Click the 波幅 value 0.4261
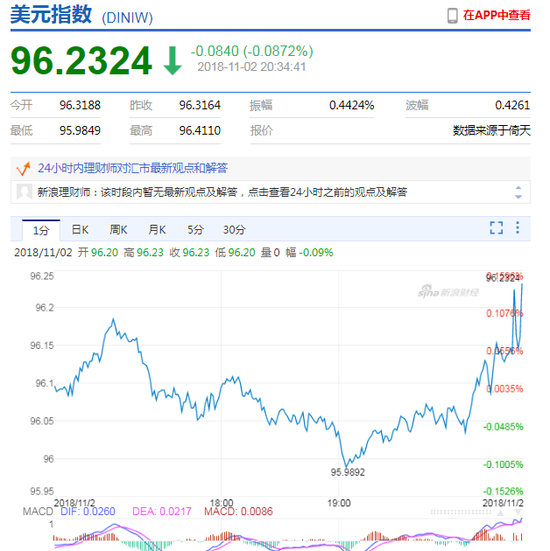Viewport: 550px width, 551px height. tap(512, 105)
